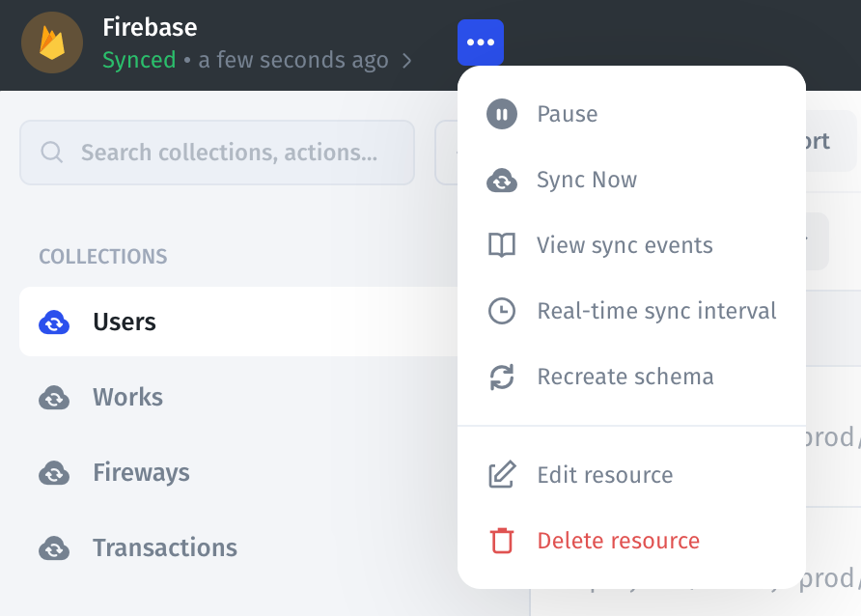Screen dimensions: 861x616
Task: Open View sync events menu entry
Action: tap(631, 245)
